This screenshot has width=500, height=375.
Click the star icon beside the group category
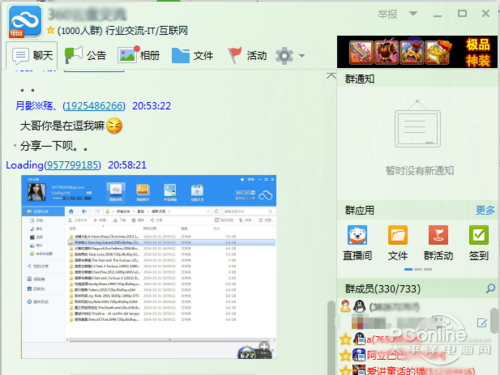51,30
